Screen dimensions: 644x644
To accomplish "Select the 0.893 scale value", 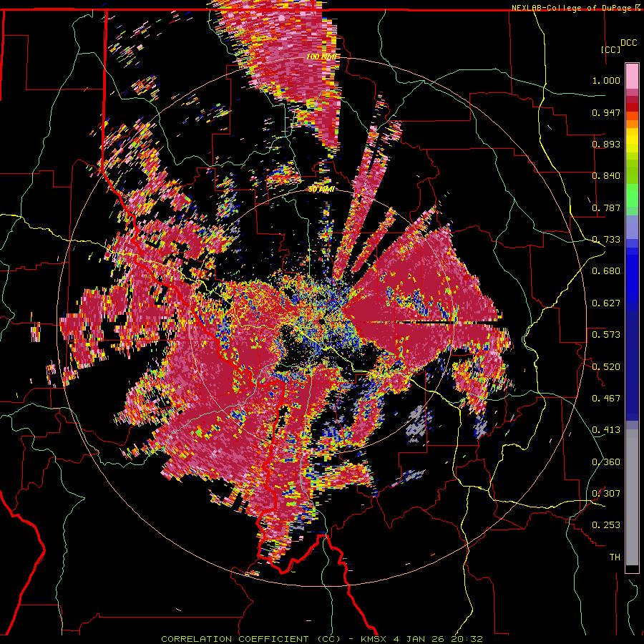I will click(606, 144).
